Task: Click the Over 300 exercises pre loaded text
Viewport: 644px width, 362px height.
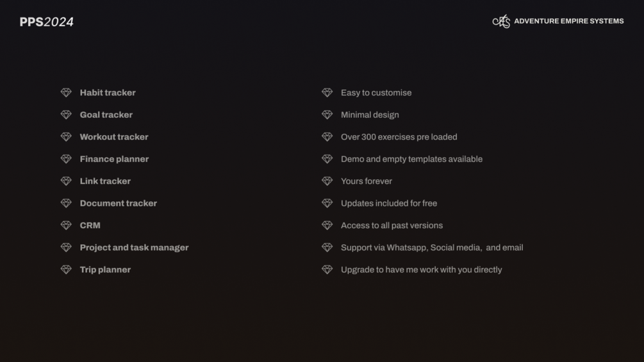Action: [399, 137]
